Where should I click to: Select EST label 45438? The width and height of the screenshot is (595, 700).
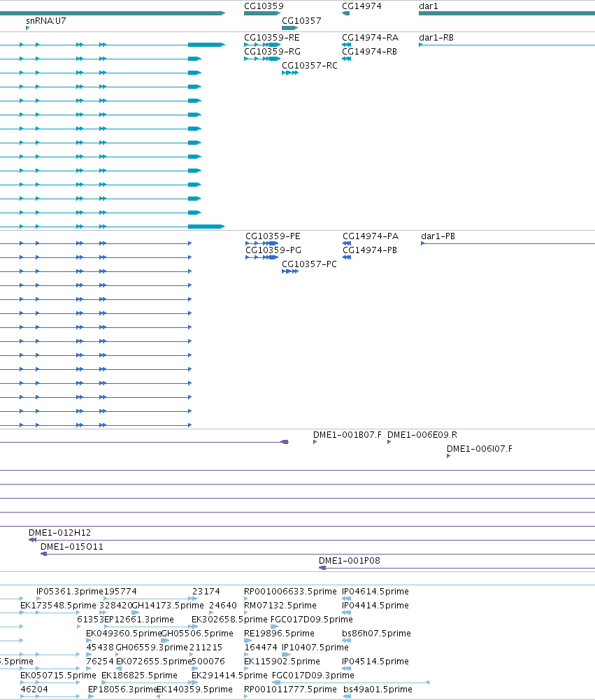coord(100,648)
